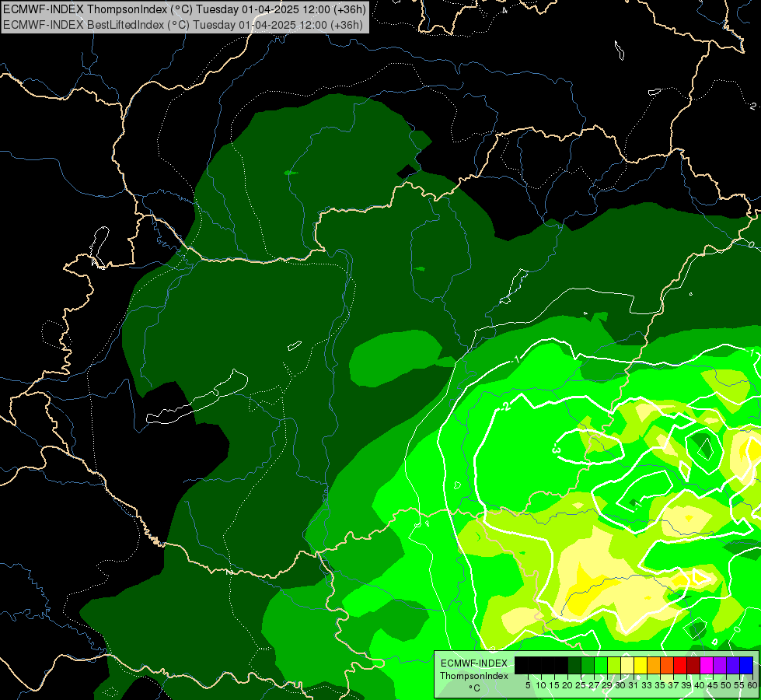Click the ThompsonIndex title line at top
Screen dimensions: 761x700
point(184,9)
